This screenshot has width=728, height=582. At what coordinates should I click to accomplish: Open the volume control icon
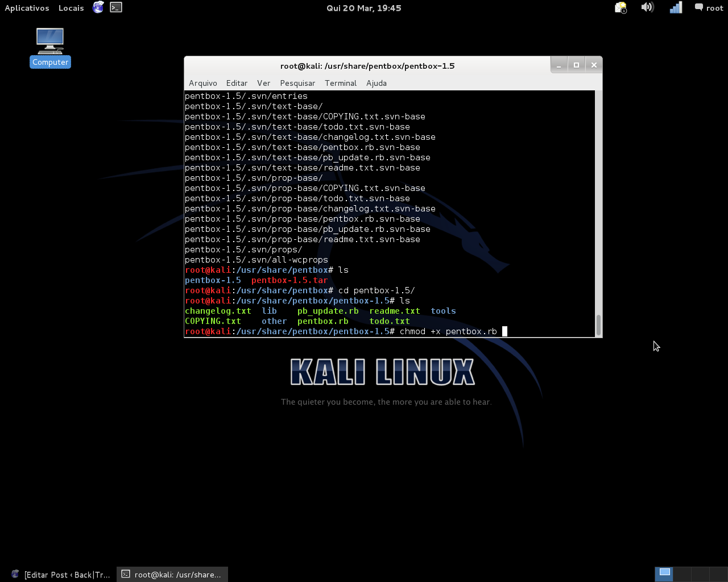click(x=647, y=7)
